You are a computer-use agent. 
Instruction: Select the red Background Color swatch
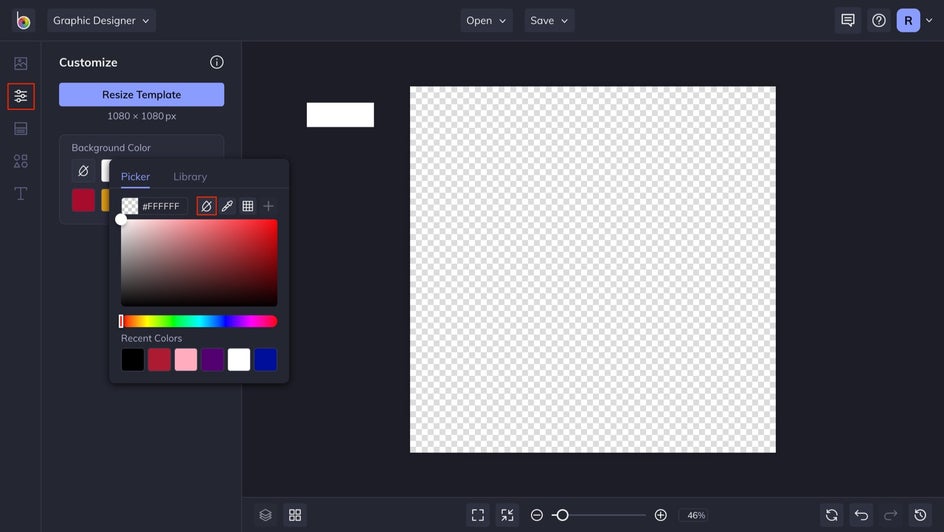83,200
